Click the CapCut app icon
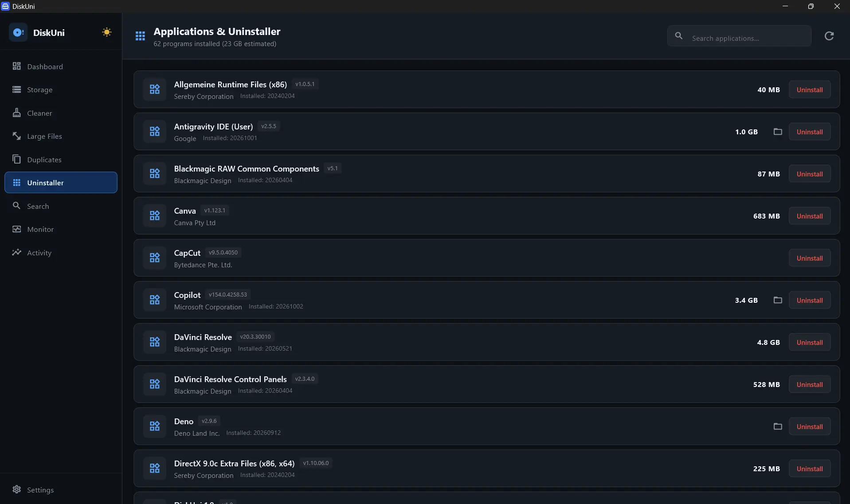 click(x=155, y=258)
